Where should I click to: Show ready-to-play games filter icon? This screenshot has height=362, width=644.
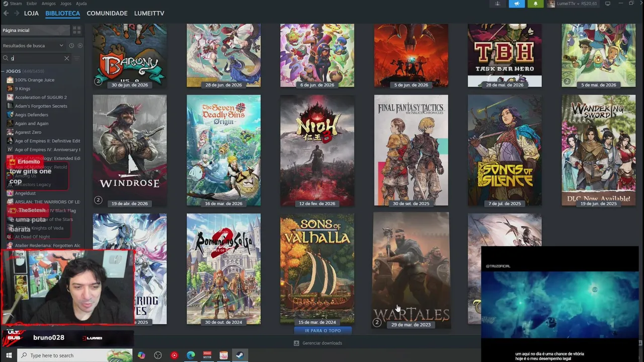[80, 45]
